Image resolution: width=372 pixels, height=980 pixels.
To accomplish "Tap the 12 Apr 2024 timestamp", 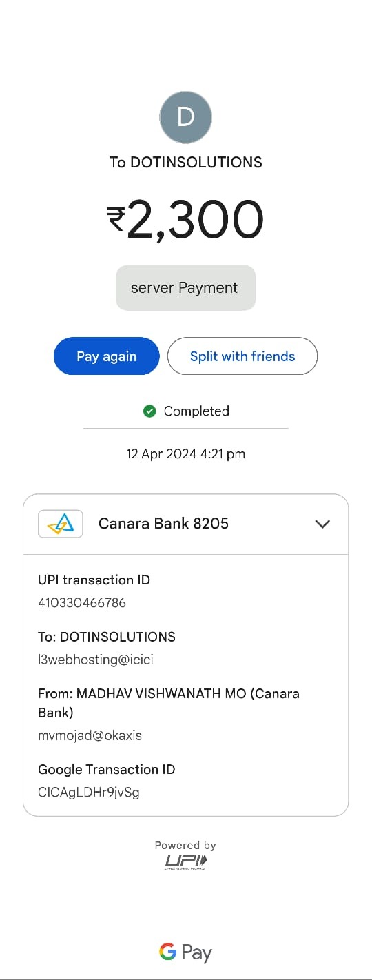I will point(185,454).
